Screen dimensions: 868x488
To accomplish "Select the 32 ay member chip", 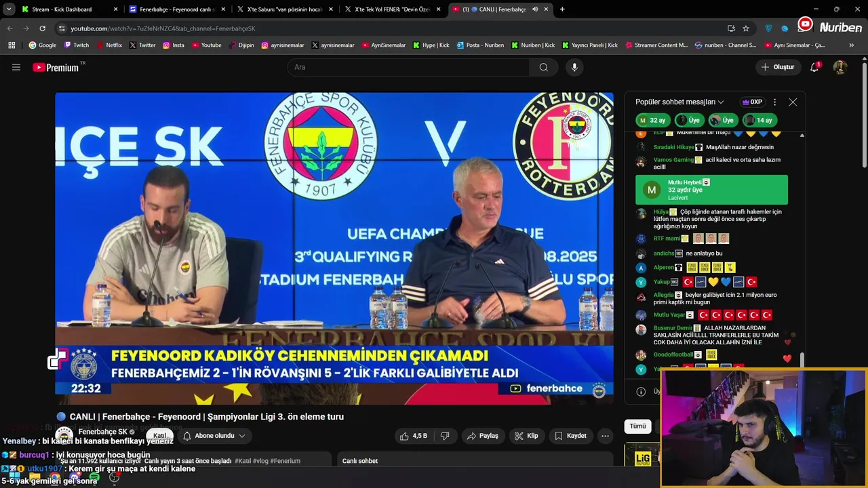I will tap(652, 120).
